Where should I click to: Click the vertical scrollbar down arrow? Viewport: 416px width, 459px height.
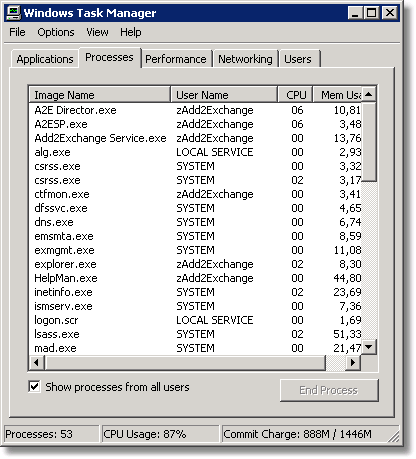point(369,347)
